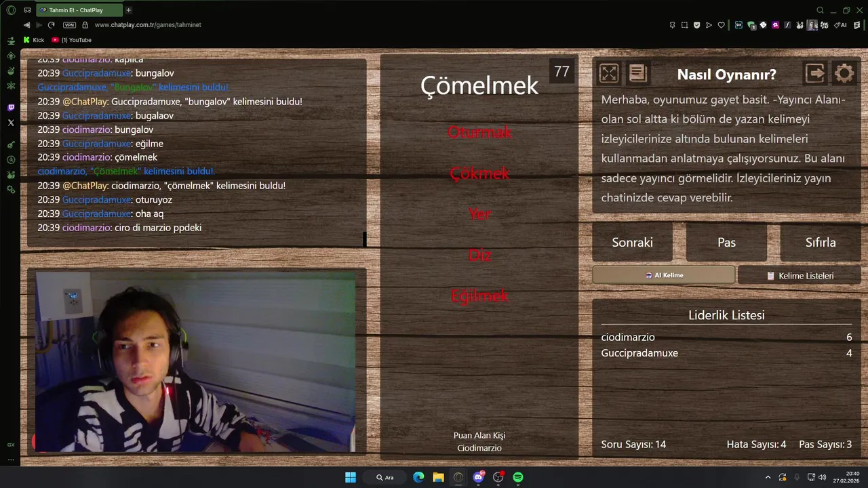Click the Opera GX logo menu

coord(11,10)
